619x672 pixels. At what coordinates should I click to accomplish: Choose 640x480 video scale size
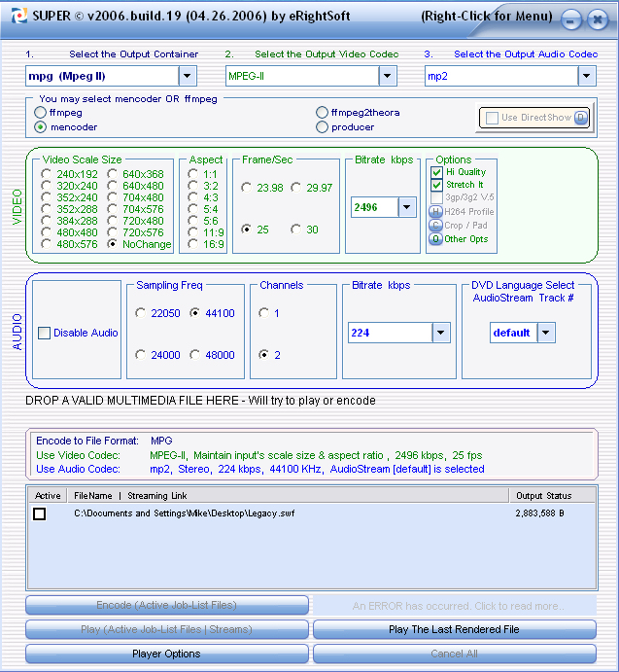coord(112,186)
